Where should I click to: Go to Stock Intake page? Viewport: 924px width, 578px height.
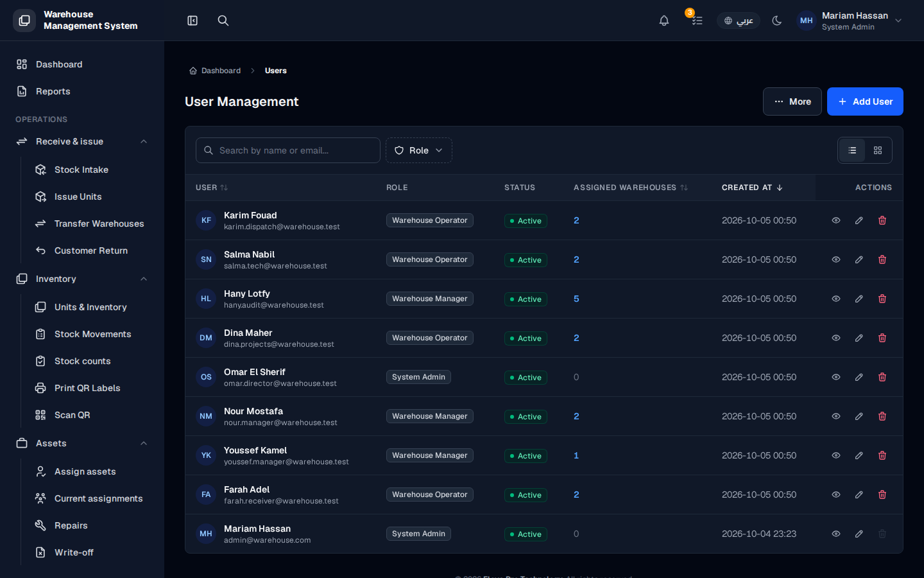pyautogui.click(x=92, y=170)
